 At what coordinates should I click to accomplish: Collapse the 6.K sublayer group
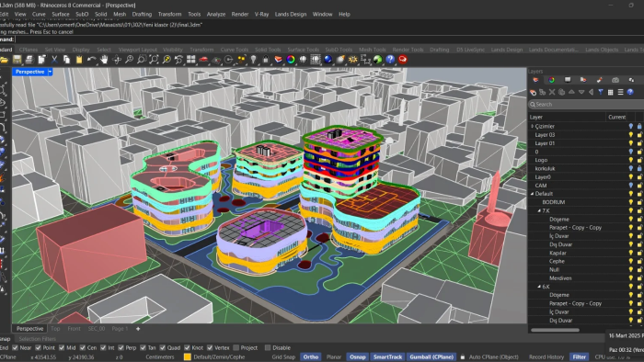539,287
